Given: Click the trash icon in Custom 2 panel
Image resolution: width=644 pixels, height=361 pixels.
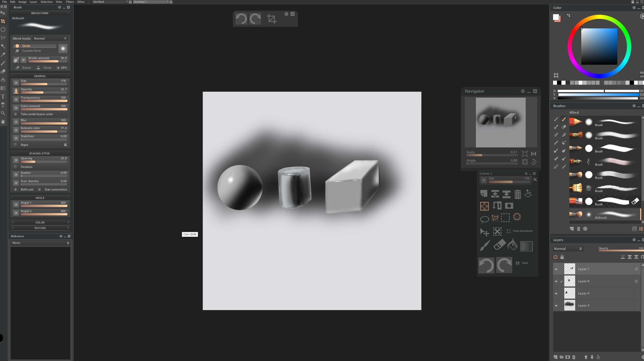Looking at the screenshot, I should click(x=518, y=194).
